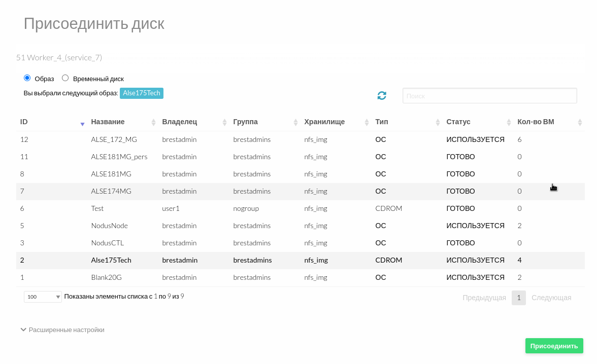Select the ALSE_172_MG image row

coord(114,139)
